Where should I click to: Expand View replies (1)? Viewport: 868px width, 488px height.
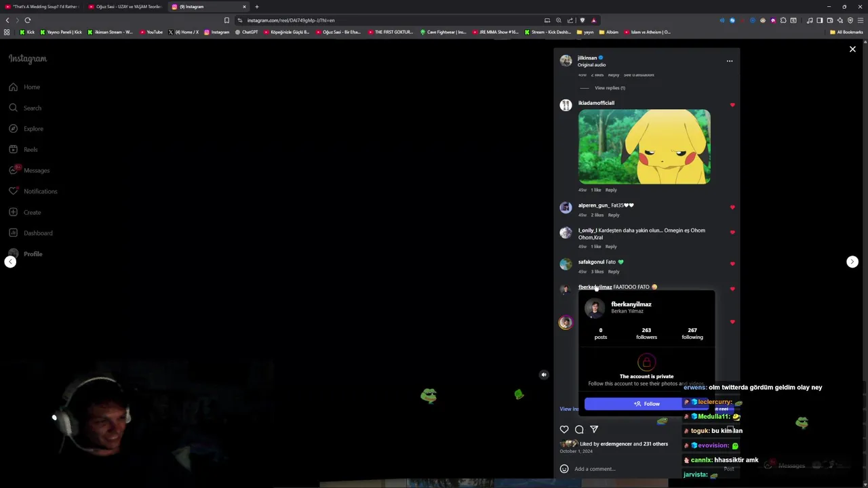[610, 88]
